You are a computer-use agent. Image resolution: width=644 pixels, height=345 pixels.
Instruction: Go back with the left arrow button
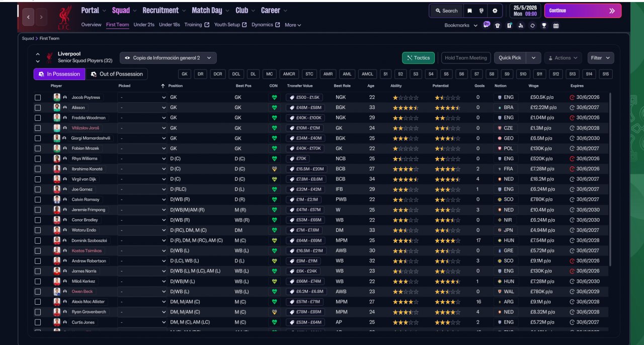tap(28, 17)
